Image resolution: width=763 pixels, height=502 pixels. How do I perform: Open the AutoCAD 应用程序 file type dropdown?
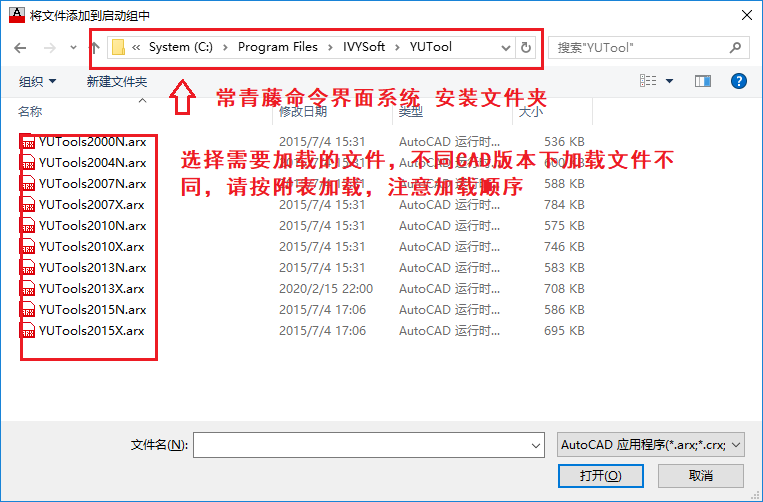pos(651,445)
